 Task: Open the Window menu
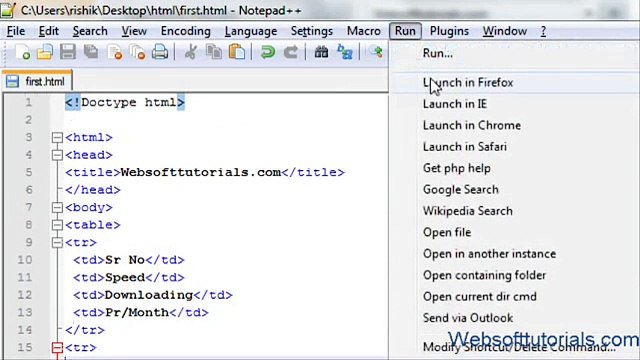click(x=504, y=31)
